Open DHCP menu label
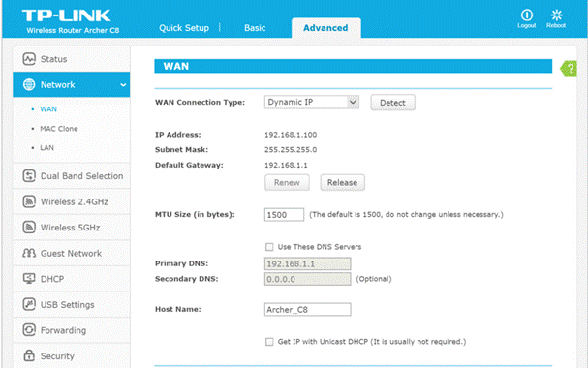The image size is (588, 368). point(52,279)
